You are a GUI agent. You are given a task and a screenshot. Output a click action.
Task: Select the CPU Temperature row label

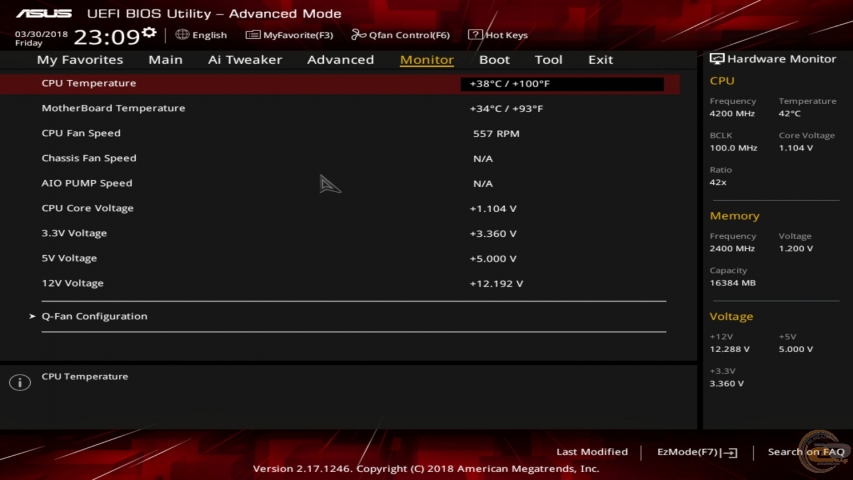click(89, 83)
